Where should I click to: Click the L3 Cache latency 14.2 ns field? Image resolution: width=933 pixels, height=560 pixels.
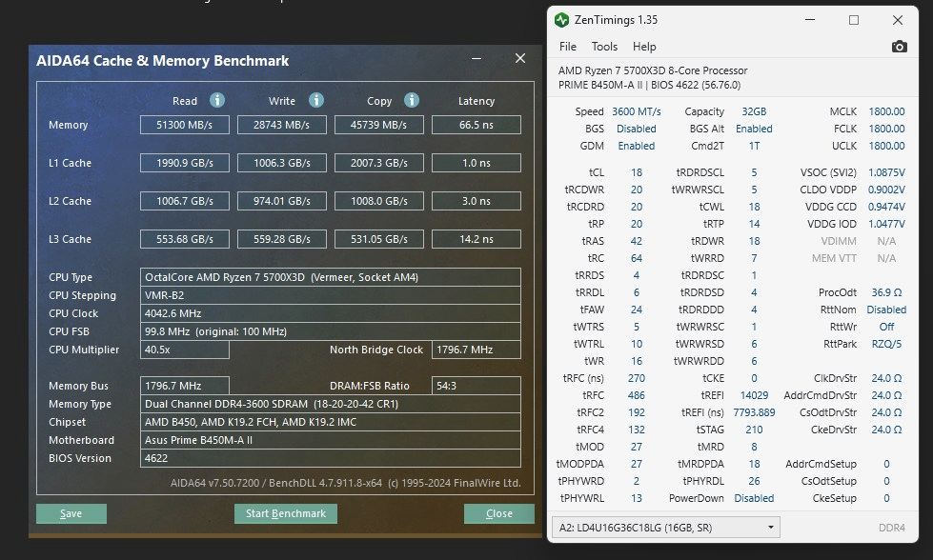[x=476, y=239]
